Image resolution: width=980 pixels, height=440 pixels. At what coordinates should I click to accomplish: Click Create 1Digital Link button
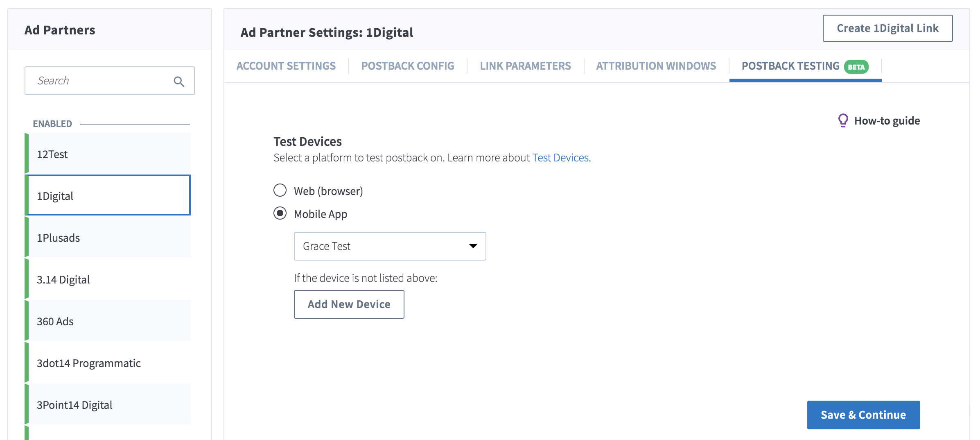point(887,28)
